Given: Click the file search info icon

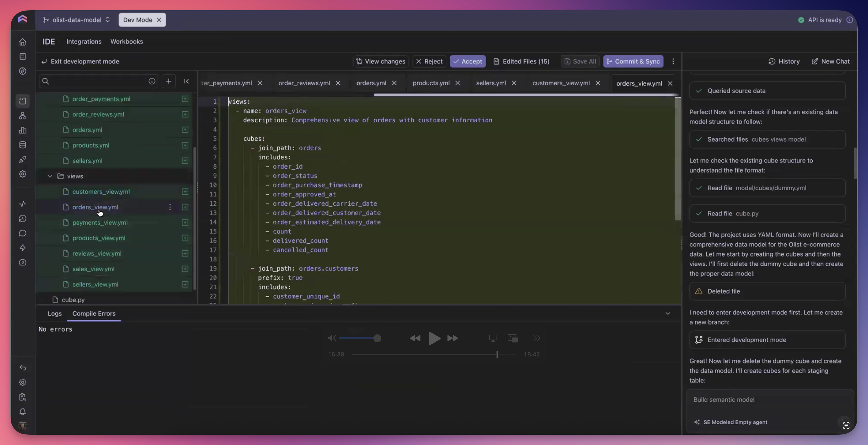Looking at the screenshot, I should pyautogui.click(x=152, y=81).
